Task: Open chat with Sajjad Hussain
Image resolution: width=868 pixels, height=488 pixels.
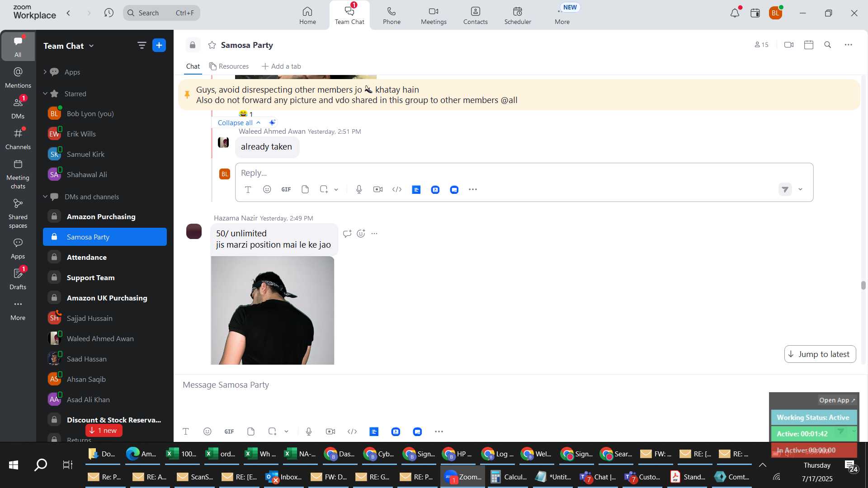Action: coord(105,319)
